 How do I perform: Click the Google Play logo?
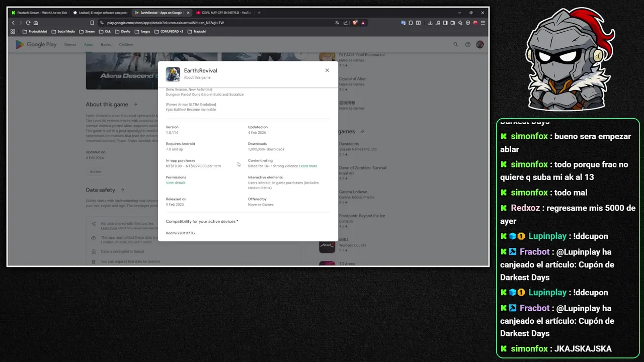coord(36,44)
